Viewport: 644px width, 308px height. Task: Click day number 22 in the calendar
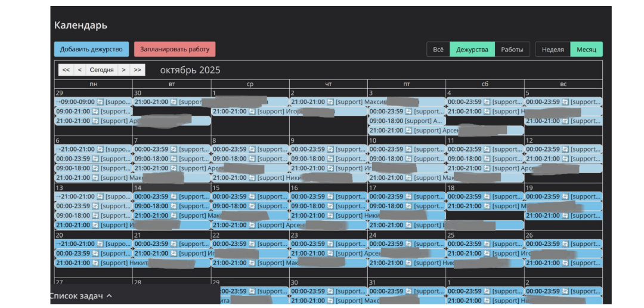(x=216, y=235)
